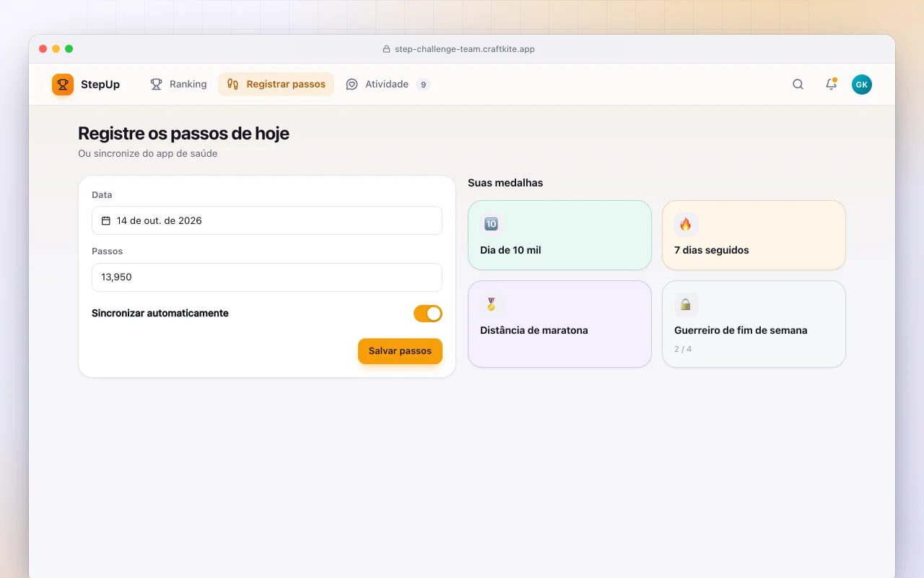Close the window with the red button
924x578 pixels.
pos(43,49)
